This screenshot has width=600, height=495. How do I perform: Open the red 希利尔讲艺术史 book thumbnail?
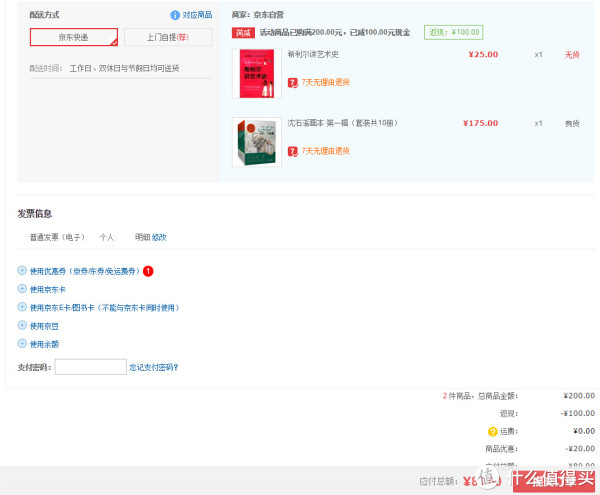tap(257, 73)
